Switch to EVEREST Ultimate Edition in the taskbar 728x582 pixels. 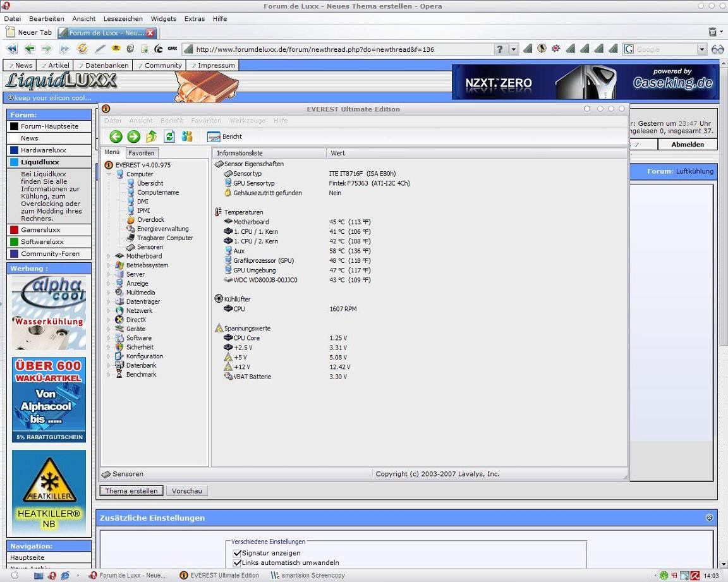(220, 575)
